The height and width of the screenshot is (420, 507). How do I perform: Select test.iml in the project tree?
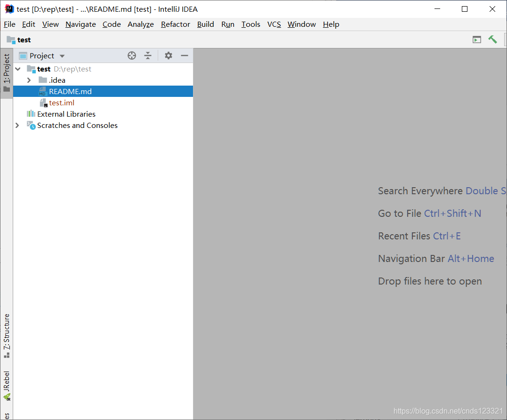click(103, 103)
